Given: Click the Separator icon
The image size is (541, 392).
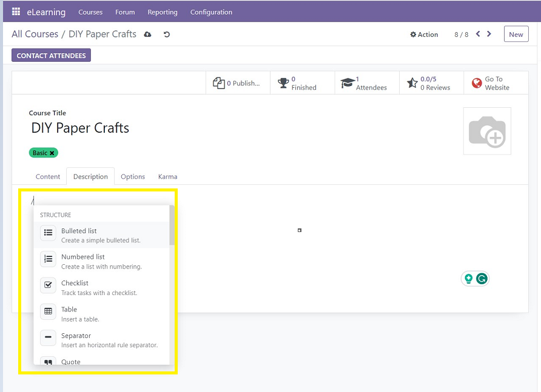Looking at the screenshot, I should pyautogui.click(x=48, y=337).
